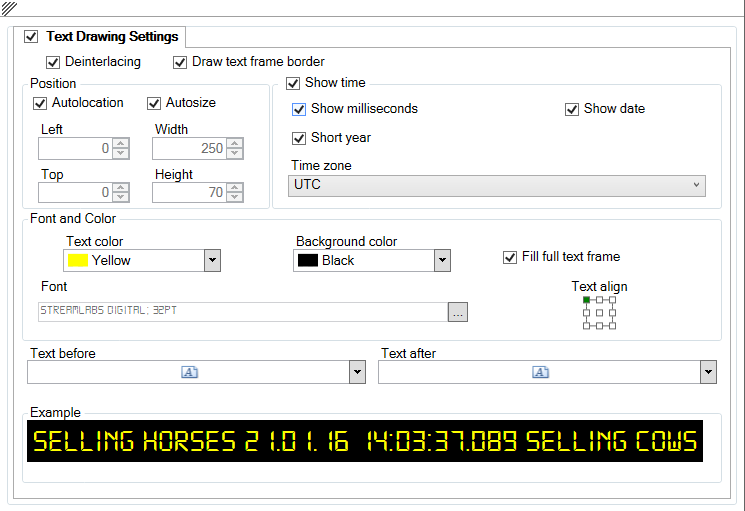Click the Font name field
745x511 pixels.
[x=243, y=312]
